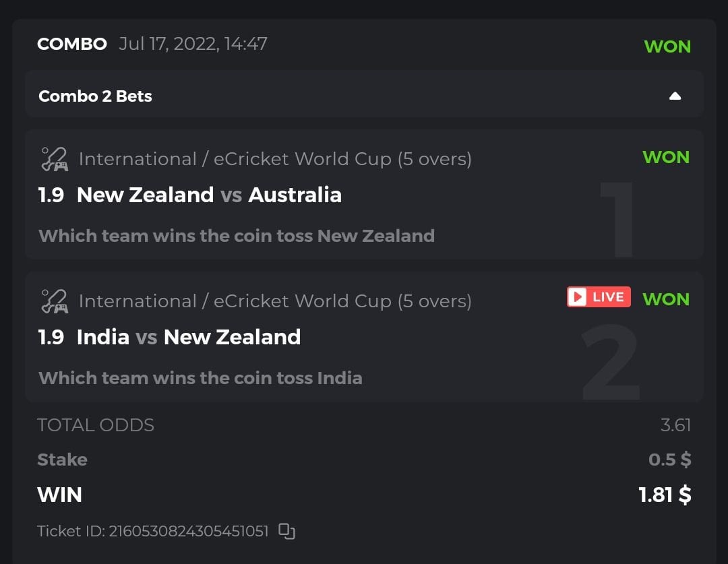Open India vs New Zealand match

click(x=189, y=336)
